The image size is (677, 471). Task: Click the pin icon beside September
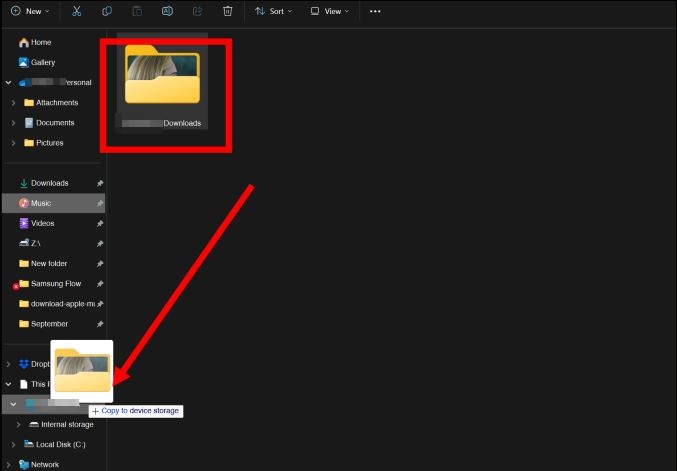point(100,324)
